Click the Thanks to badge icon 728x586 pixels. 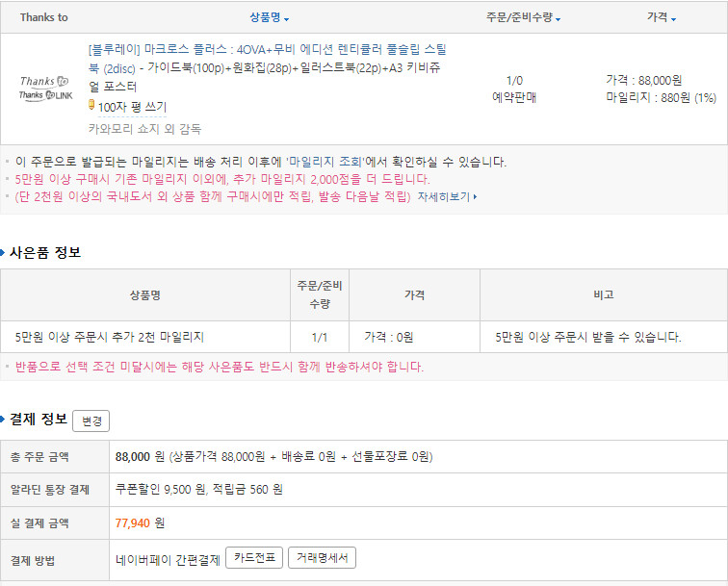(x=43, y=81)
